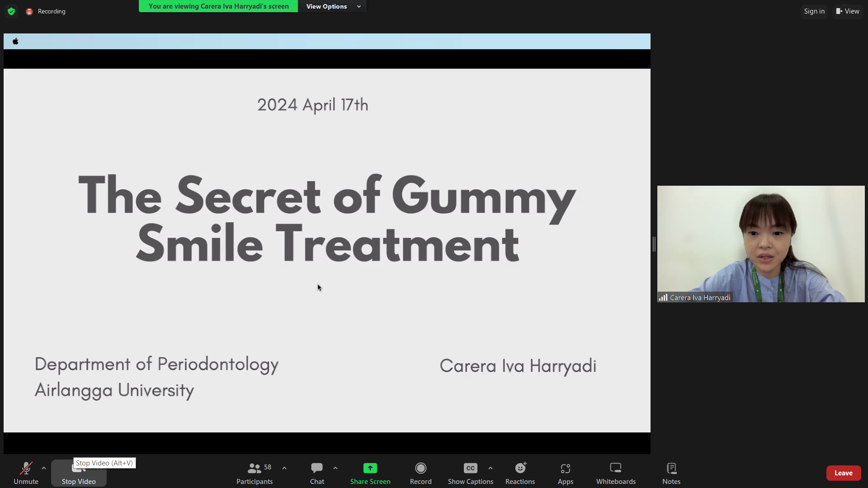Expand chat options caret

(335, 468)
